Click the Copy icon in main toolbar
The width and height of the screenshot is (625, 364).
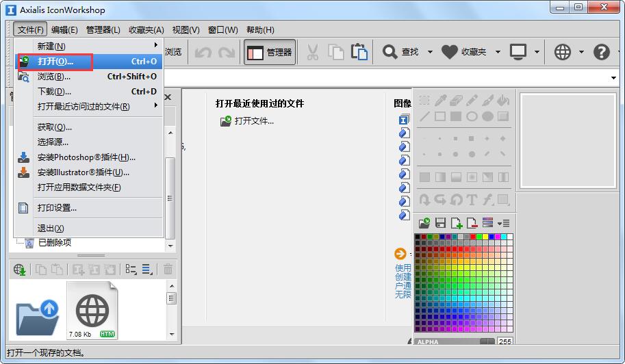[335, 52]
